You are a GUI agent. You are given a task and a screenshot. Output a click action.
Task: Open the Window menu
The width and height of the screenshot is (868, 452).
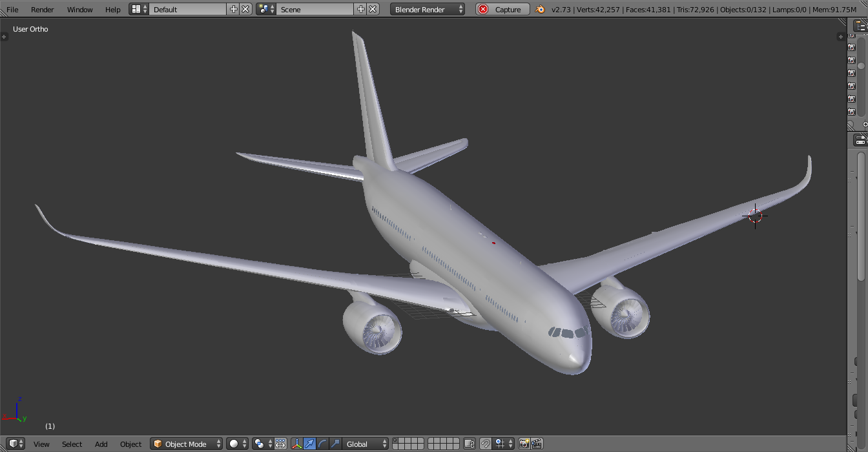click(x=80, y=10)
